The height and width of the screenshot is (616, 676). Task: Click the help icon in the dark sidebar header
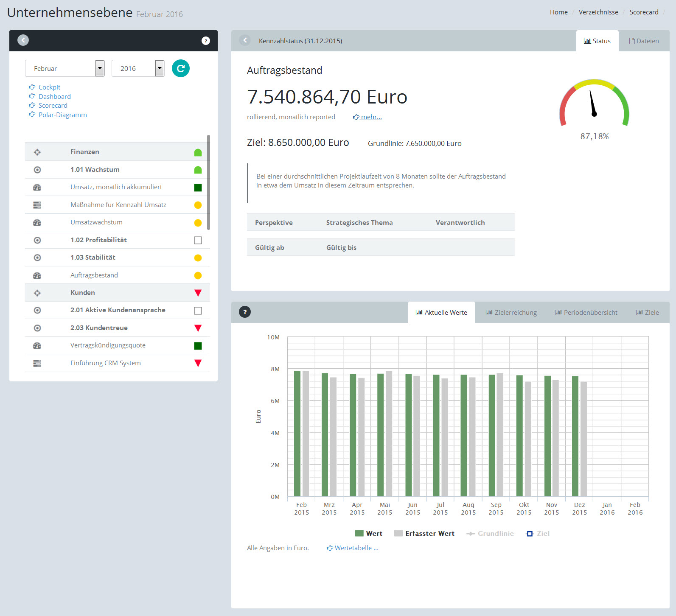(x=206, y=41)
